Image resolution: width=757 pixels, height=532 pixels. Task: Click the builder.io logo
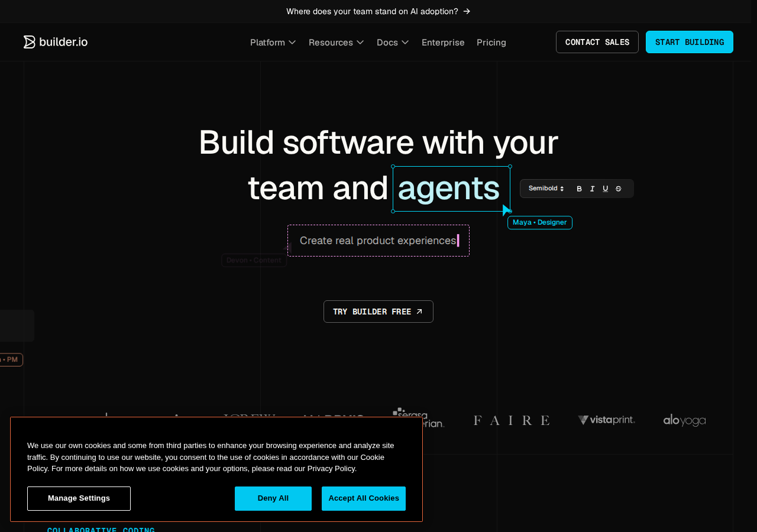(x=56, y=42)
